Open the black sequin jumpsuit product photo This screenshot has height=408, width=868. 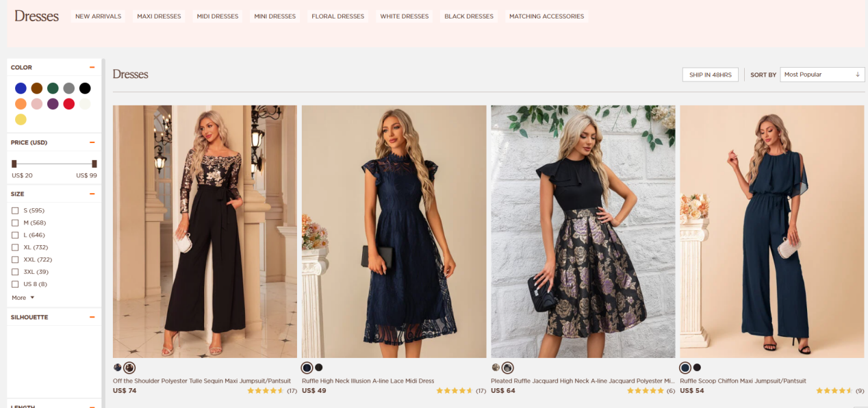click(x=205, y=231)
